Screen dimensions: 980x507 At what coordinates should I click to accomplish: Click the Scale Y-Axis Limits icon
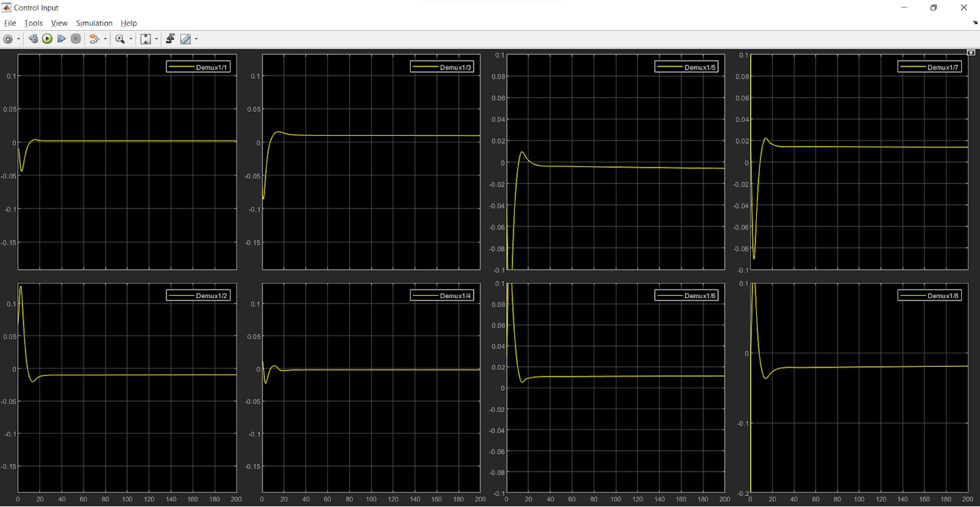pos(146,39)
